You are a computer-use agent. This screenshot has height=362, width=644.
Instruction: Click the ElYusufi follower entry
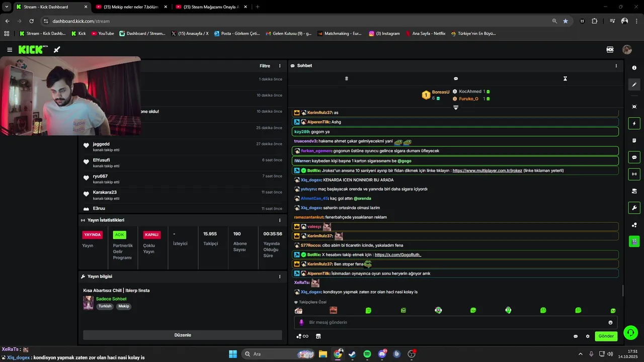click(x=183, y=162)
